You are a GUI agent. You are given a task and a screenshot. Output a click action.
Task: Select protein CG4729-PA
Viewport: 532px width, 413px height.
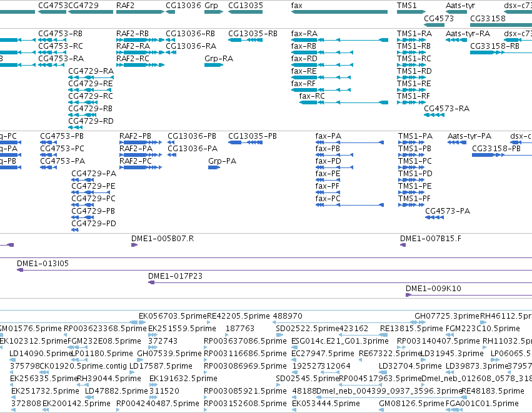click(94, 174)
